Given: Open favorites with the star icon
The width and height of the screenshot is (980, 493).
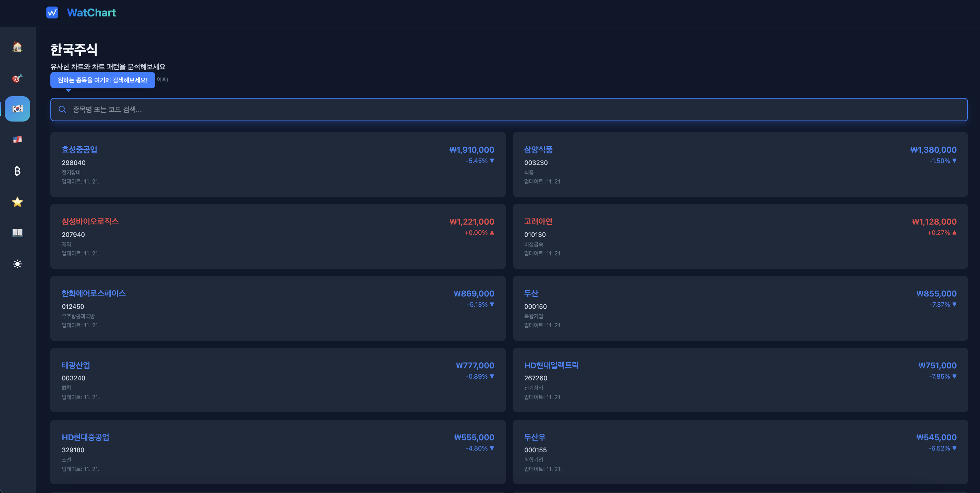Looking at the screenshot, I should [17, 202].
